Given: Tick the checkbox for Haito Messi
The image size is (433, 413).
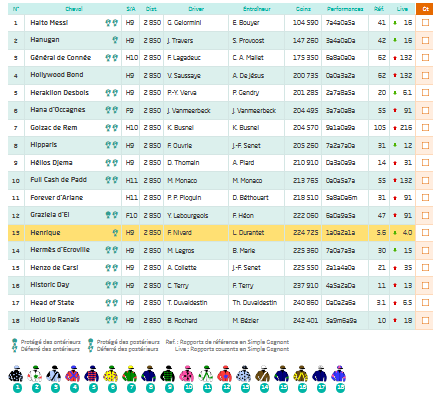Looking at the screenshot, I should click(x=425, y=23).
